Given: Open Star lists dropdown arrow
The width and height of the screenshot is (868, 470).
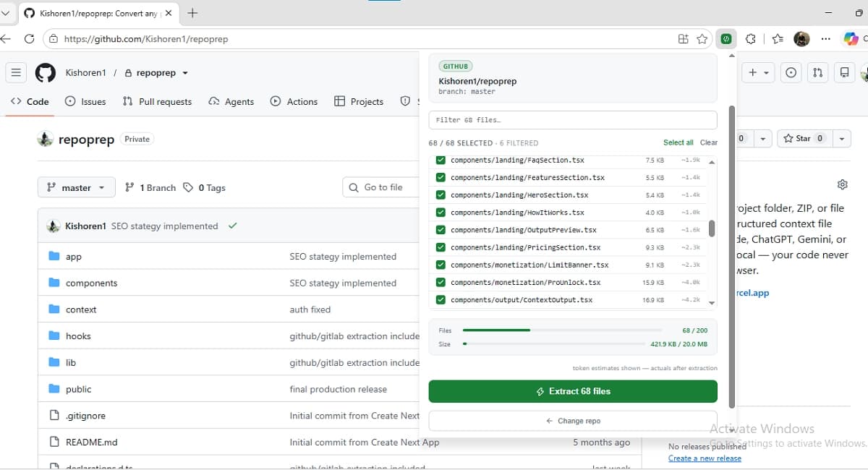Looking at the screenshot, I should [x=841, y=138].
